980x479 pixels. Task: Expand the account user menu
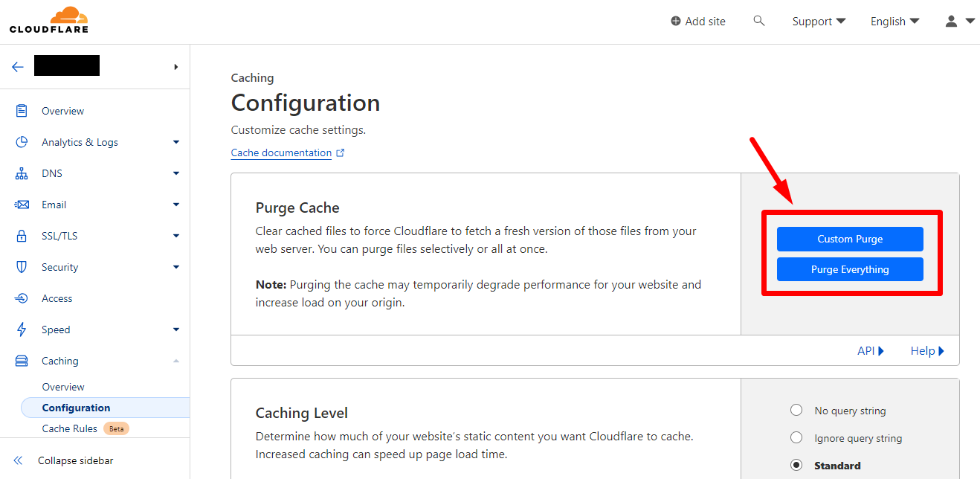tap(960, 21)
